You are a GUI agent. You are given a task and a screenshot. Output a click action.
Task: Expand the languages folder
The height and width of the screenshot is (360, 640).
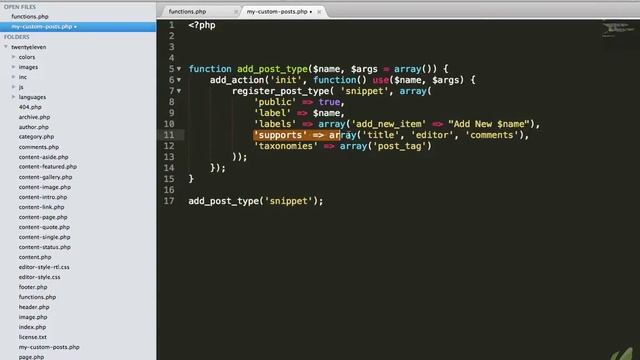13,97
